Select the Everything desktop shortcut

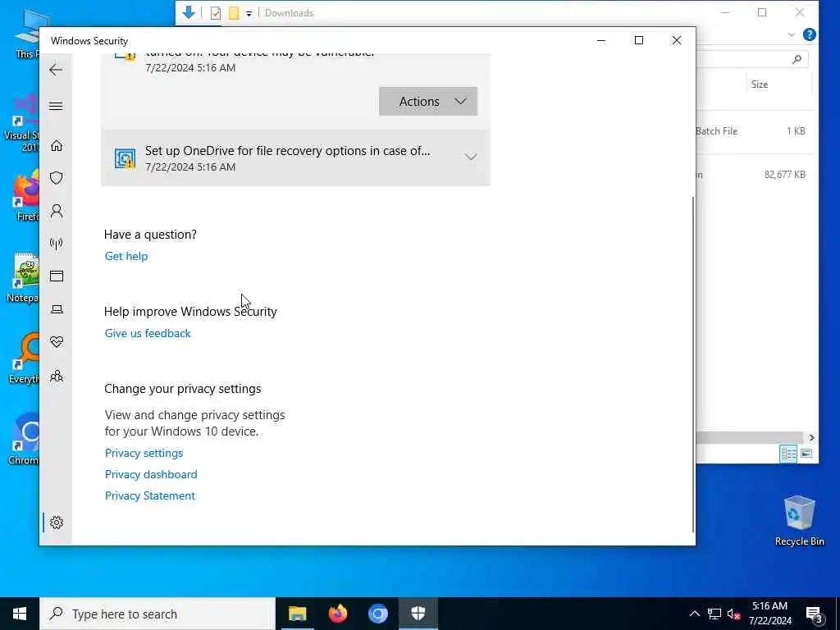coord(25,359)
